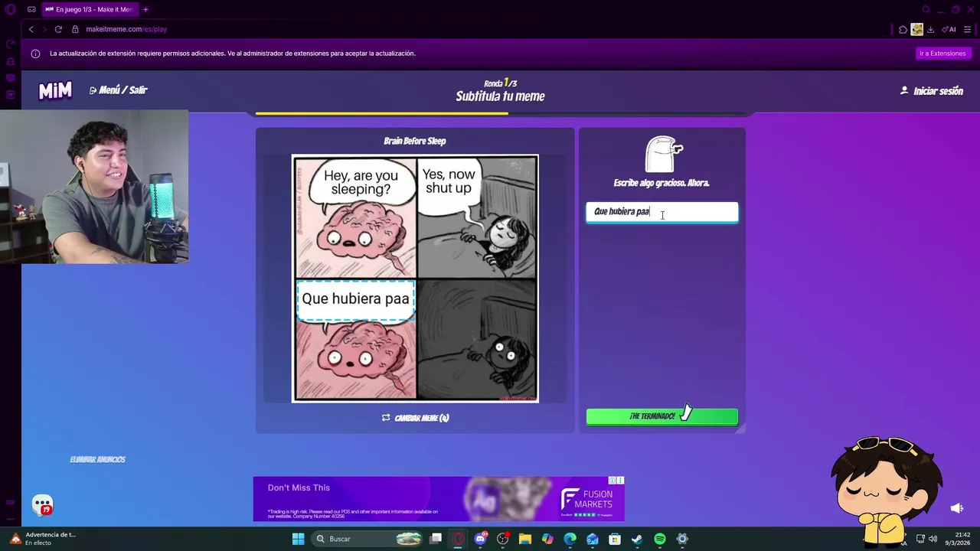
Task: Select the caption box on meme
Action: [x=355, y=299]
